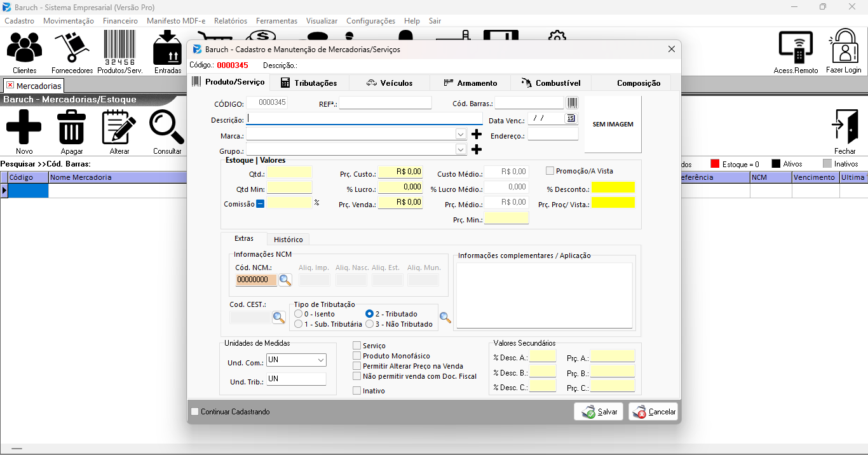This screenshot has width=868, height=455.
Task: Open the Manifesto MDF-e menu
Action: 176,21
